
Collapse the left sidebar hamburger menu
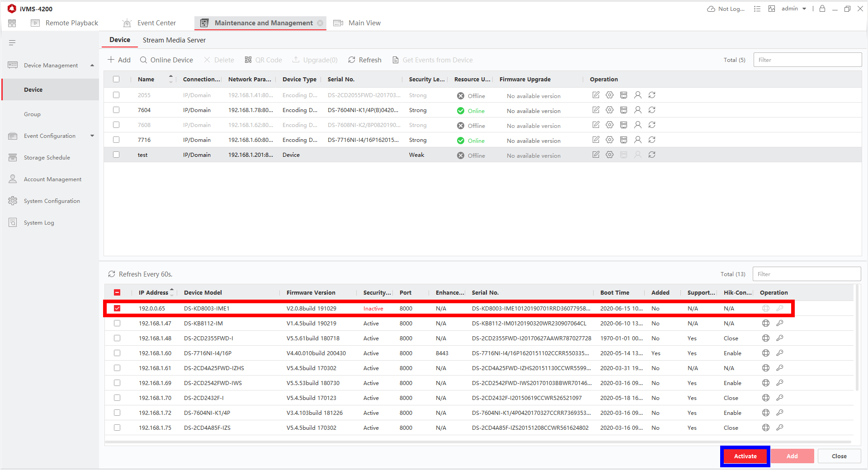pos(12,42)
